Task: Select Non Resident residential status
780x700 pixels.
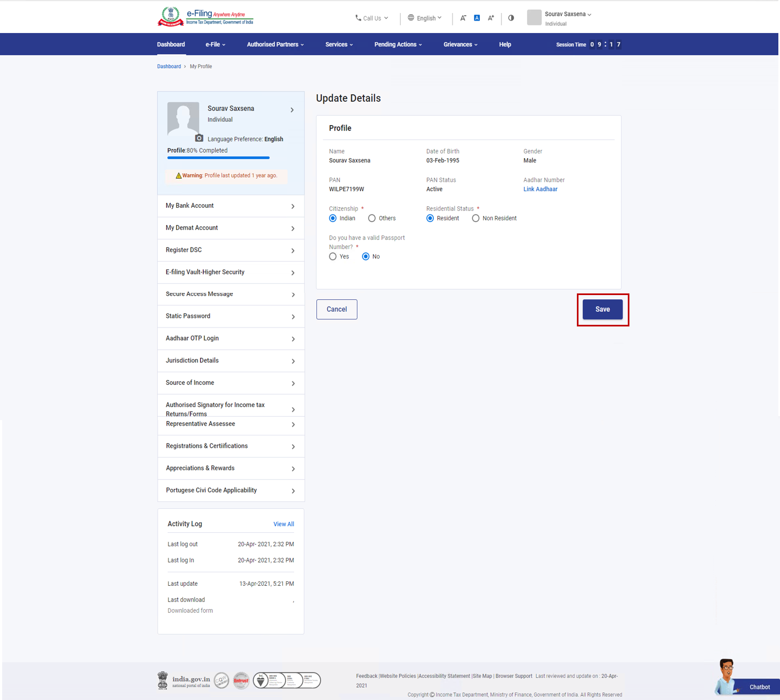Action: point(475,218)
